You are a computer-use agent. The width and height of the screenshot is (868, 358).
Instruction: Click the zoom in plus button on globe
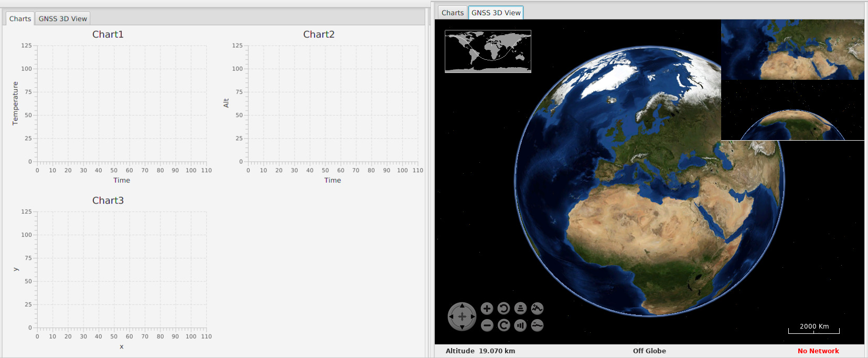(x=487, y=309)
